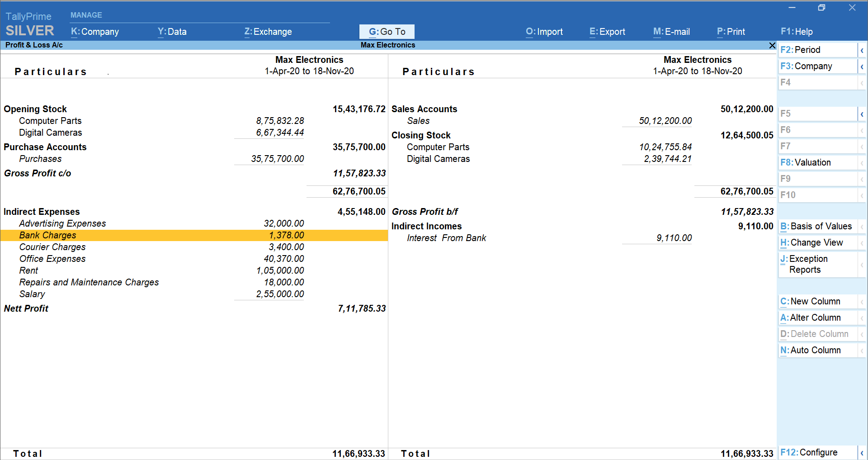Open the O: Import menu
The height and width of the screenshot is (460, 868).
pyautogui.click(x=544, y=32)
